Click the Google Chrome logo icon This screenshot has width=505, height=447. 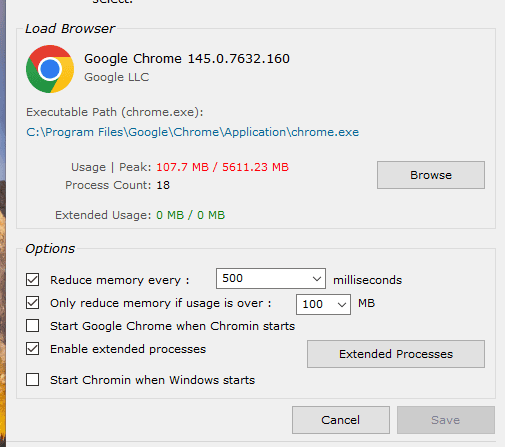click(50, 69)
